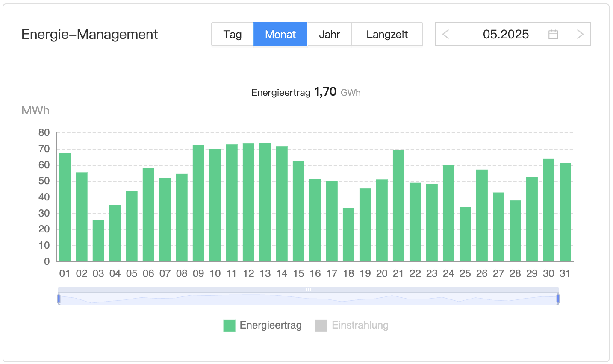Screen dimensions: 613x364
Task: Click the bar for day 21
Action: point(398,206)
